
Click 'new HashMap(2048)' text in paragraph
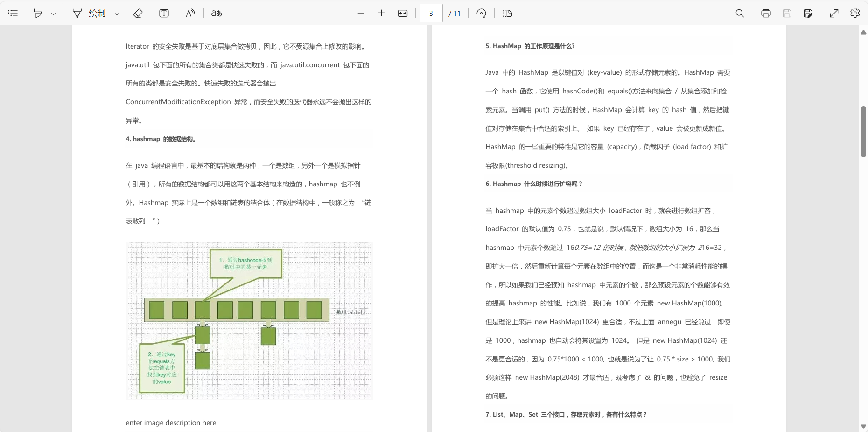point(547,377)
